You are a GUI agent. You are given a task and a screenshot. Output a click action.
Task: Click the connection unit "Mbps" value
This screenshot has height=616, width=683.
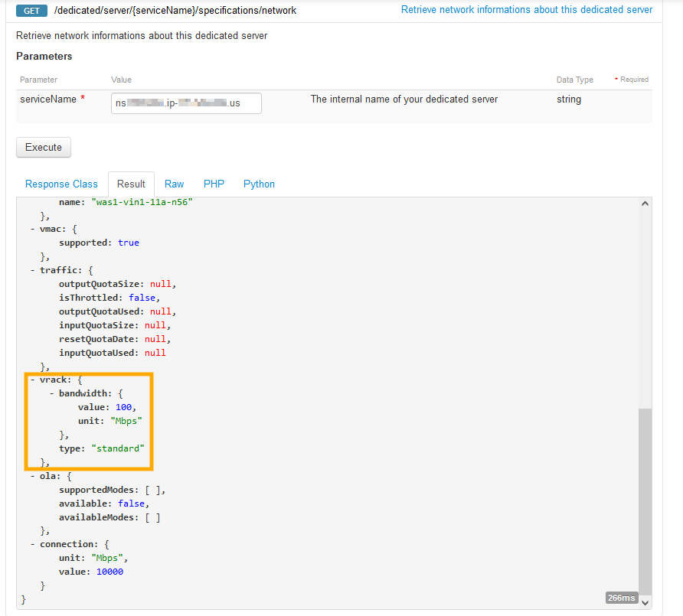107,558
